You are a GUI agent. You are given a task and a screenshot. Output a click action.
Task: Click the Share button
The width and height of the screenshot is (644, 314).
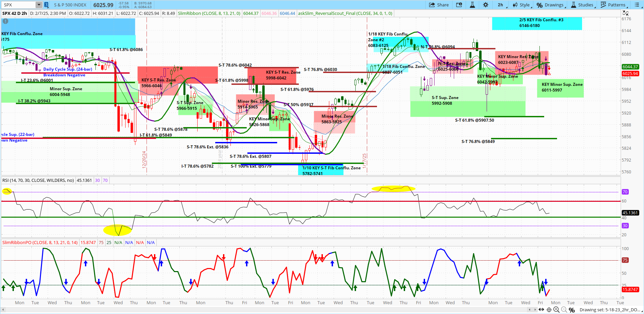(439, 5)
